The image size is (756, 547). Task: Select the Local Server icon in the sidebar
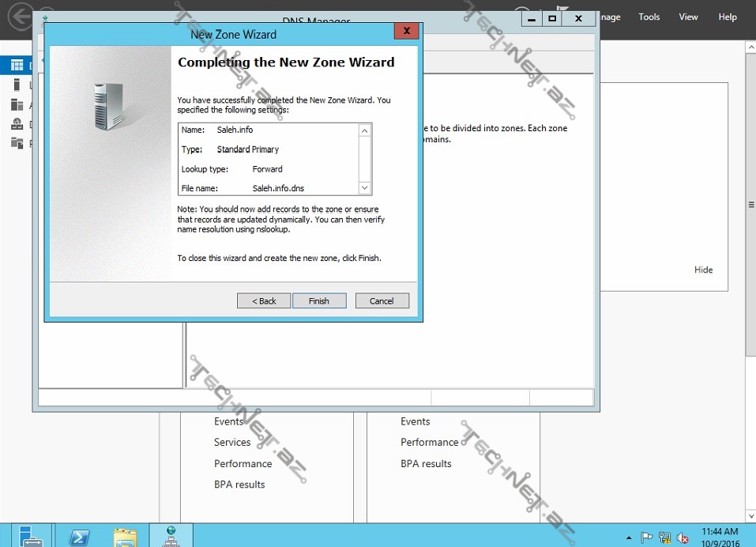(x=17, y=85)
